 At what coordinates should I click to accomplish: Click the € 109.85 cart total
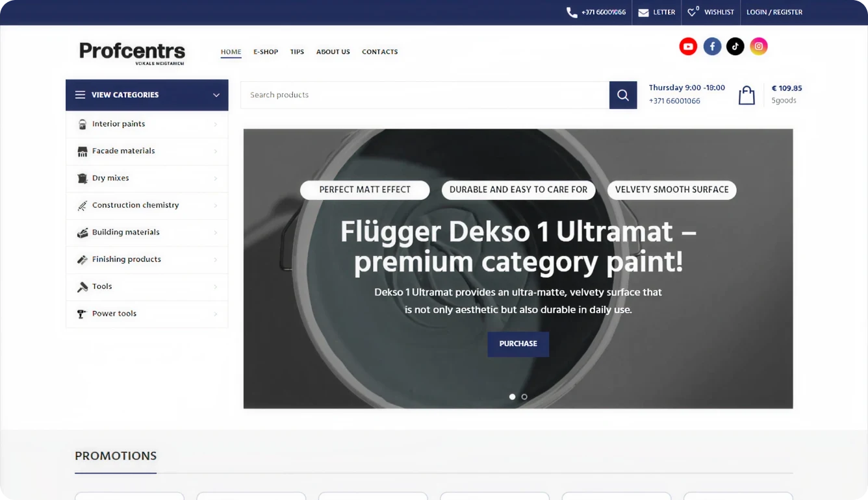(x=787, y=88)
